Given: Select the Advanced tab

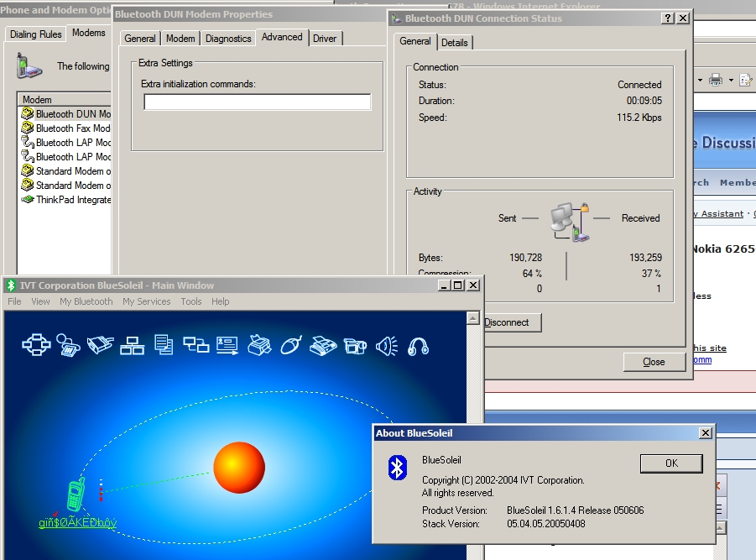Looking at the screenshot, I should pyautogui.click(x=282, y=37).
